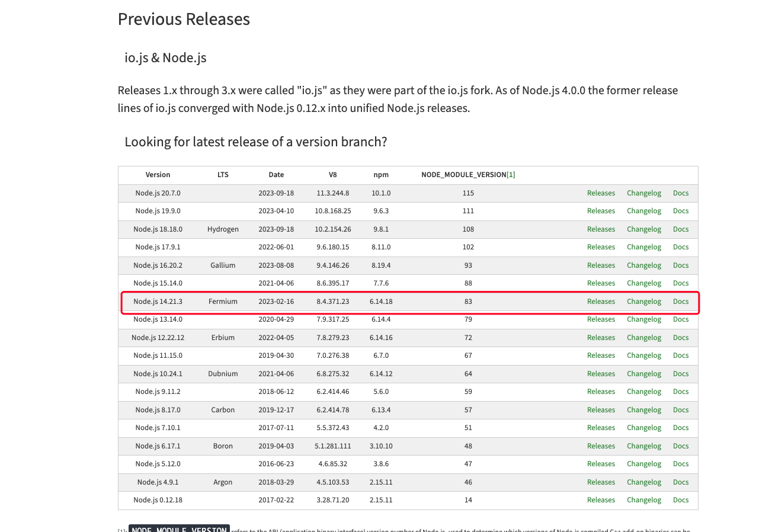The width and height of the screenshot is (772, 532).
Task: Open Docs for Node.js 17.9.1
Action: [681, 247]
